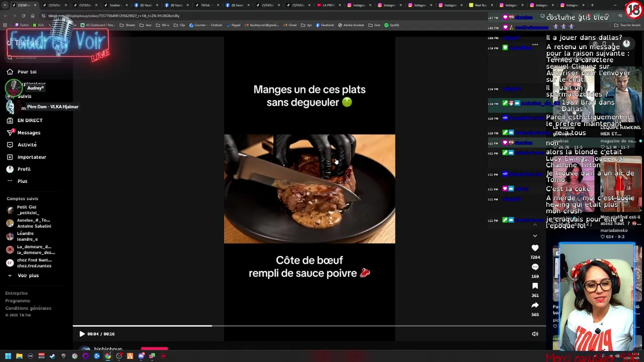Open the Windows Start menu
This screenshot has width=644, height=362.
click(8, 356)
